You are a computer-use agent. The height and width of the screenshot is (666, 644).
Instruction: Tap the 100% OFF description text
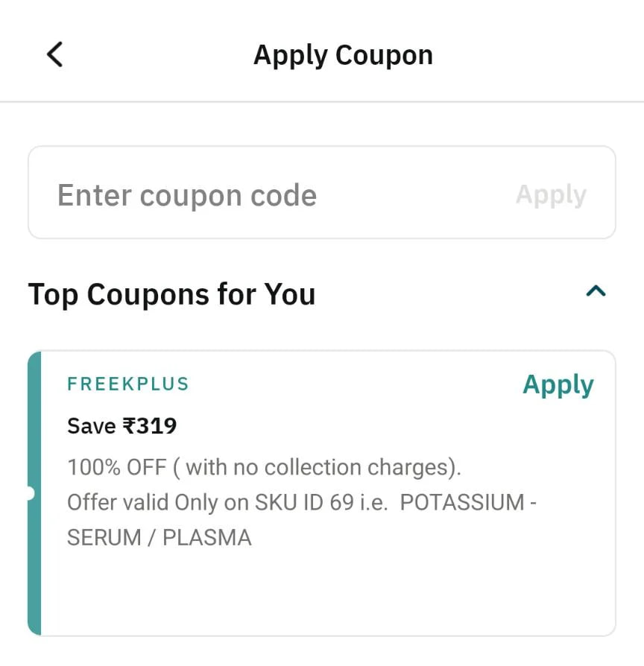click(265, 466)
